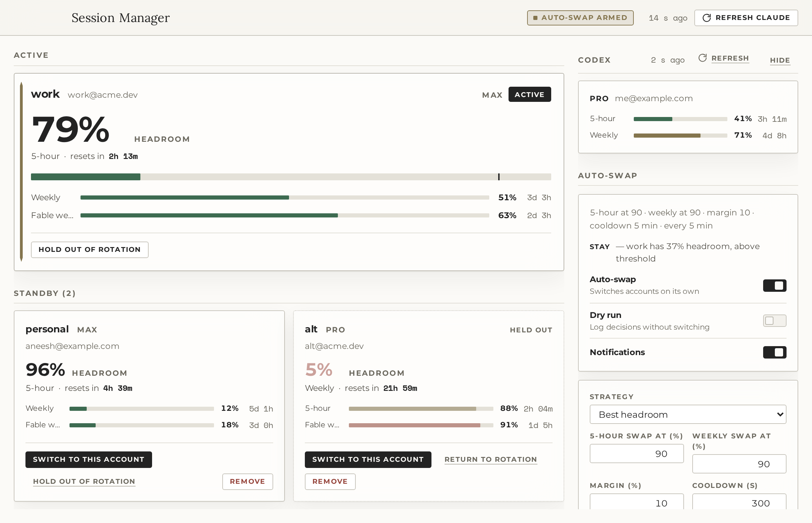Image resolution: width=812 pixels, height=523 pixels.
Task: Click the Codex 5-hour usage bar
Action: (680, 119)
